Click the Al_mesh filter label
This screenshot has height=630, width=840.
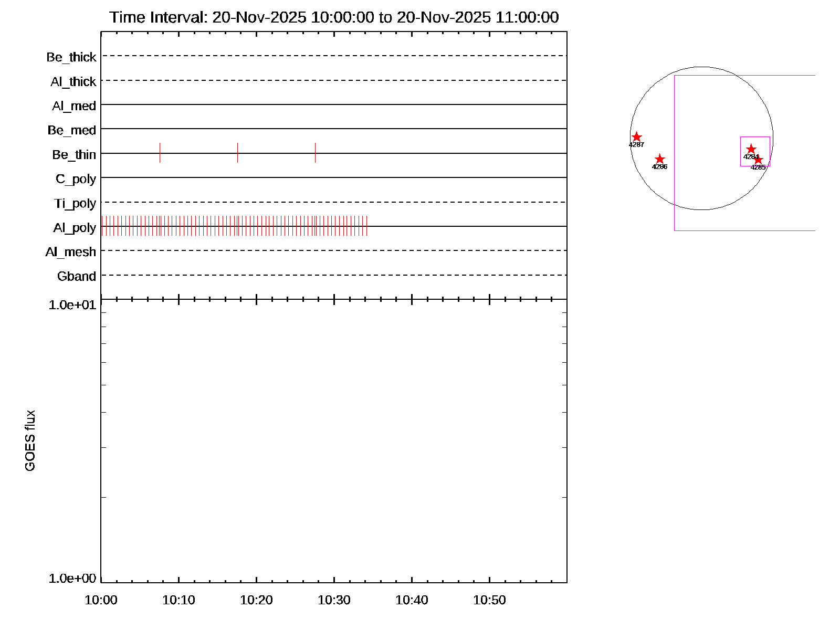[71, 252]
